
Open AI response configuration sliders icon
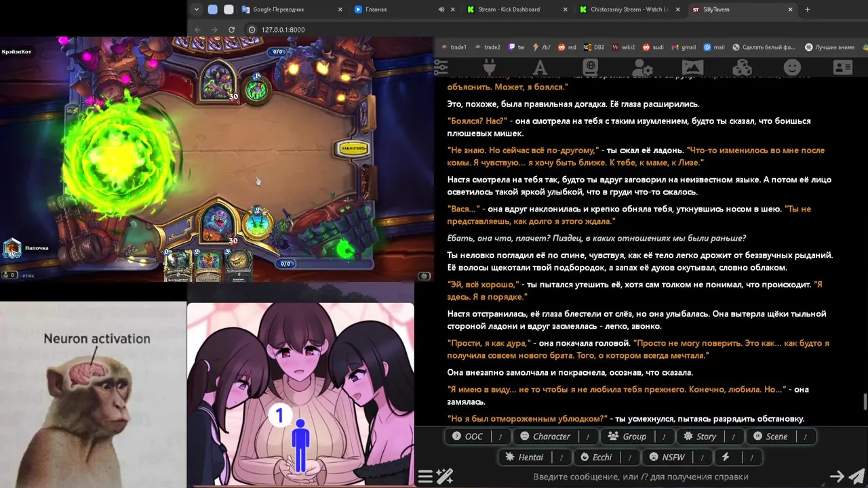(x=441, y=67)
